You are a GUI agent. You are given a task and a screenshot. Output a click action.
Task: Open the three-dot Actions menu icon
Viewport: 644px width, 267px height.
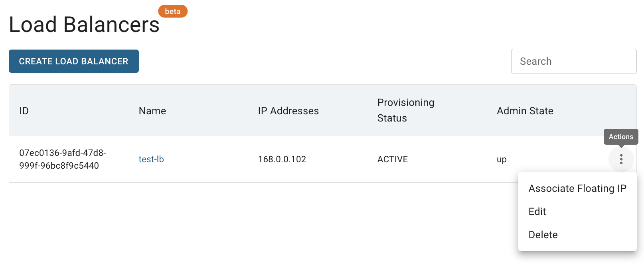[621, 159]
